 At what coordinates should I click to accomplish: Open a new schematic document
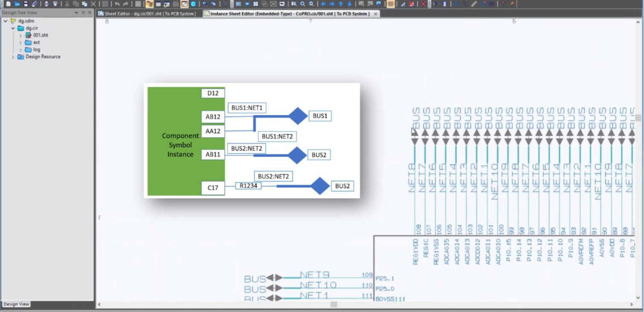(x=9, y=4)
